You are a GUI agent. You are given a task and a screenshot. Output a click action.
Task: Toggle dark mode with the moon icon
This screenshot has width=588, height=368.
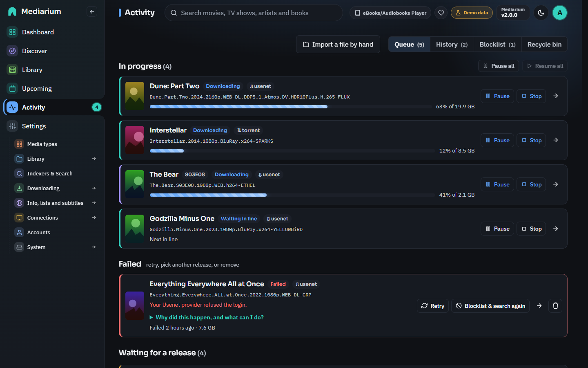point(541,13)
